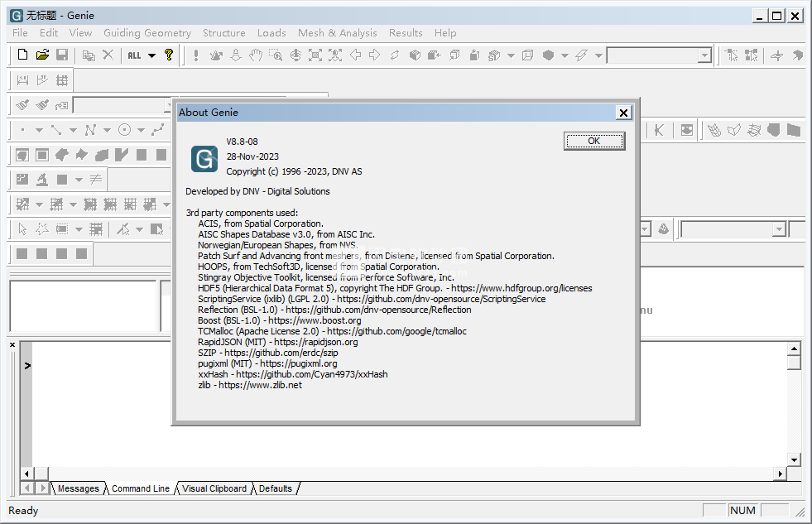Expand the guide point tool dropdown arrow

click(x=40, y=131)
